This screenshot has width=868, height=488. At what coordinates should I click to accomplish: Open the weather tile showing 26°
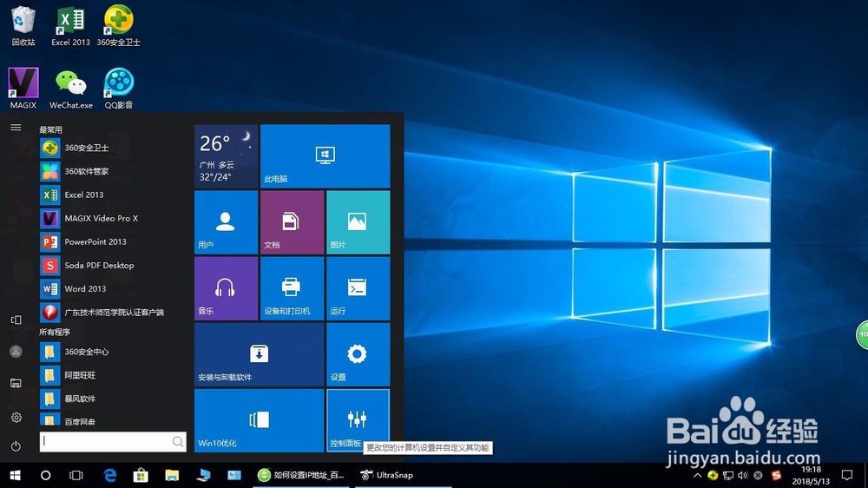coord(227,156)
